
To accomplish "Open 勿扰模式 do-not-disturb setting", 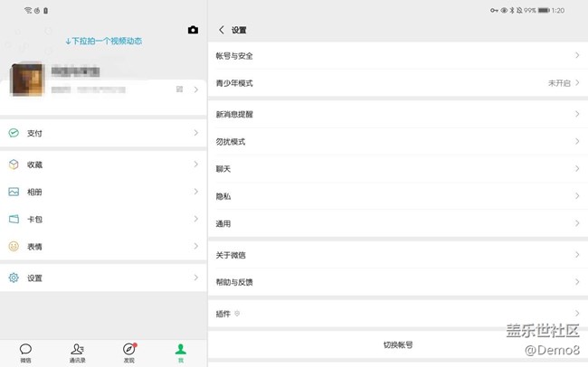I will click(398, 142).
